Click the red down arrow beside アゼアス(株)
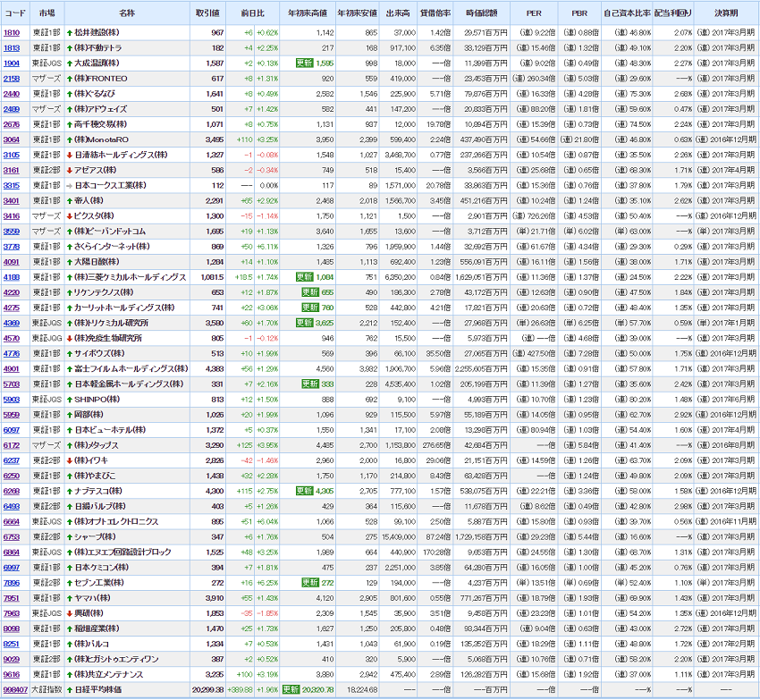The height and width of the screenshot is (700, 760). click(70, 171)
